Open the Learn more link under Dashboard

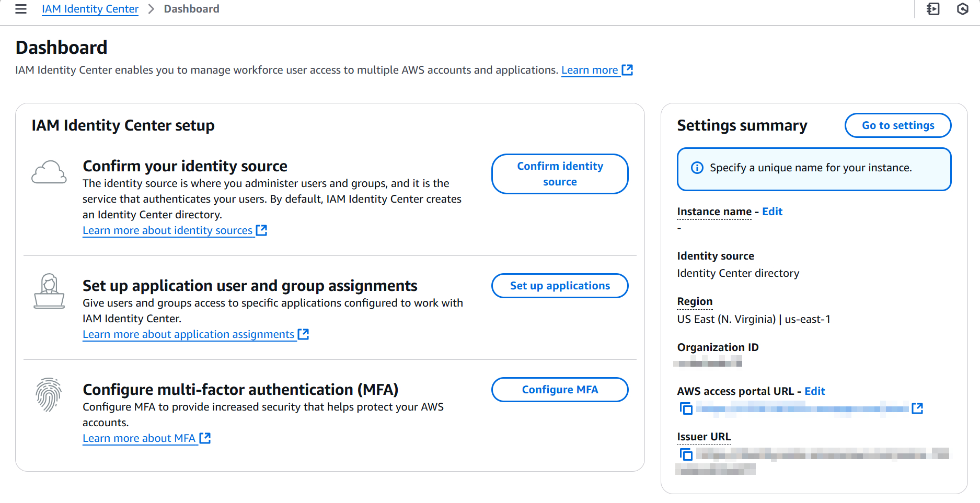590,70
